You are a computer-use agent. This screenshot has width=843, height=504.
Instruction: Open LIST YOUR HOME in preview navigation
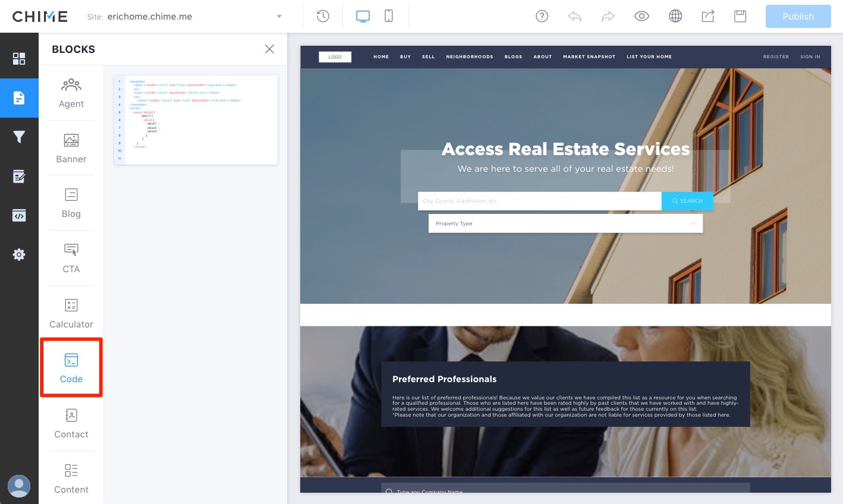click(x=649, y=57)
